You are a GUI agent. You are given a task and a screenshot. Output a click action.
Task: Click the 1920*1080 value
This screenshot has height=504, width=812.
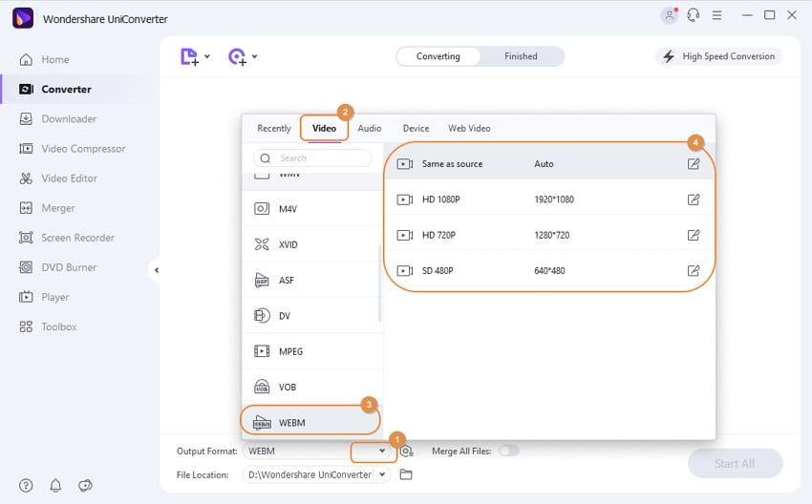554,199
